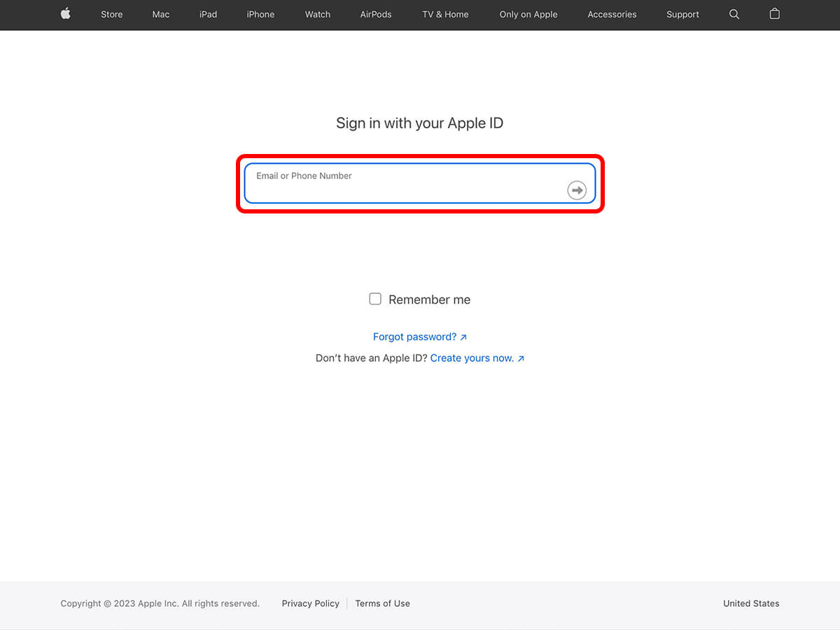Image resolution: width=840 pixels, height=630 pixels.
Task: Click Only on Apple nav item
Action: point(528,14)
